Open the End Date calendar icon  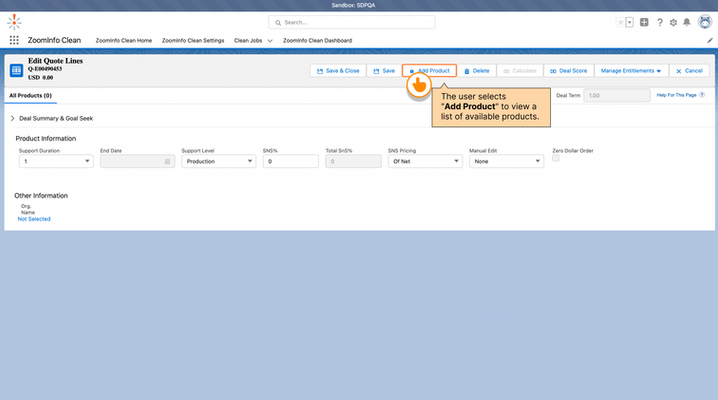168,162
